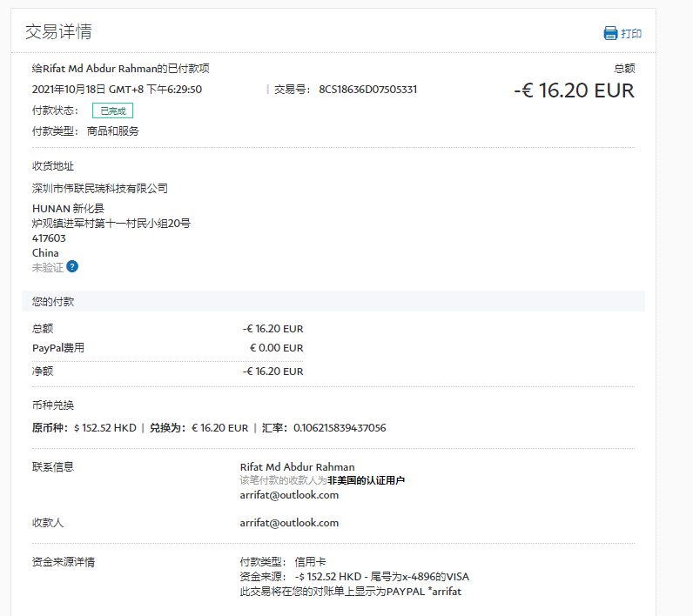Select the exchange rate 0.106215839437056
Screen dimensions: 693x616
pos(340,428)
